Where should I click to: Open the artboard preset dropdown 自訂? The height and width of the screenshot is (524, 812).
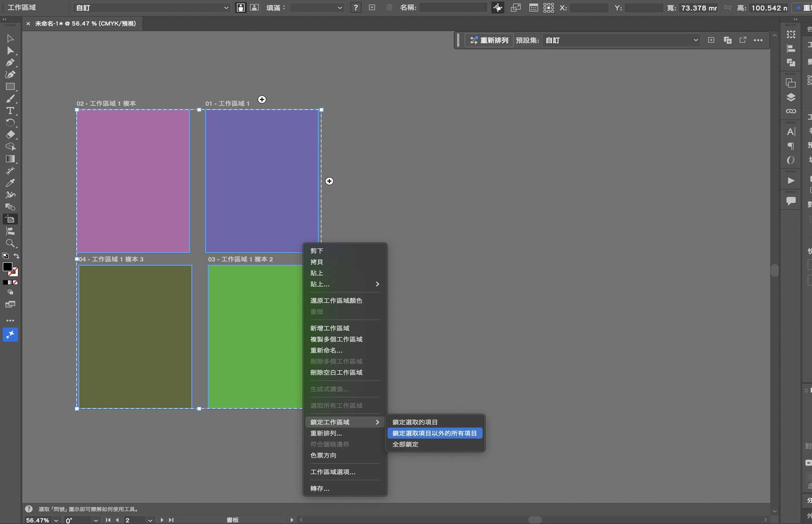tap(151, 8)
